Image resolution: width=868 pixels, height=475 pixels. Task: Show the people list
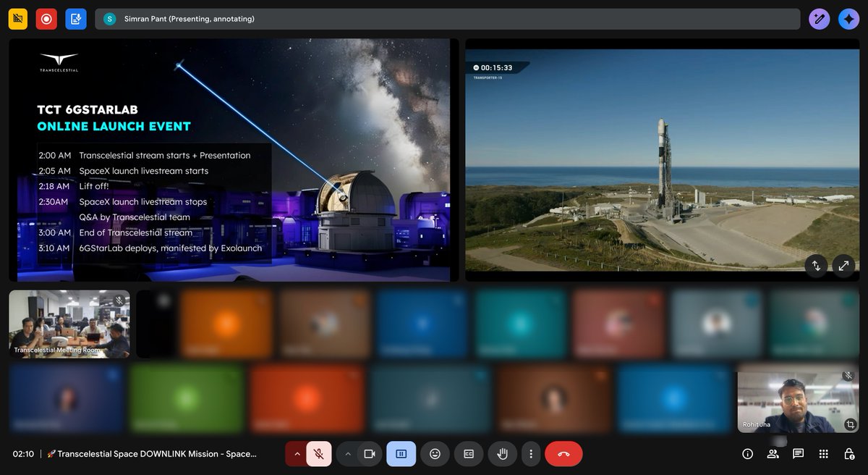773,454
